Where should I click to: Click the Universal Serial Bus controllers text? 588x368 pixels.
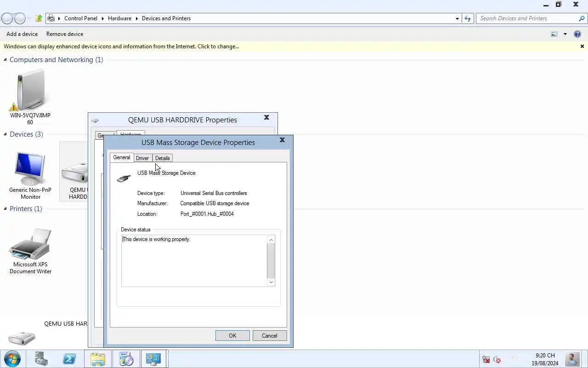click(214, 193)
